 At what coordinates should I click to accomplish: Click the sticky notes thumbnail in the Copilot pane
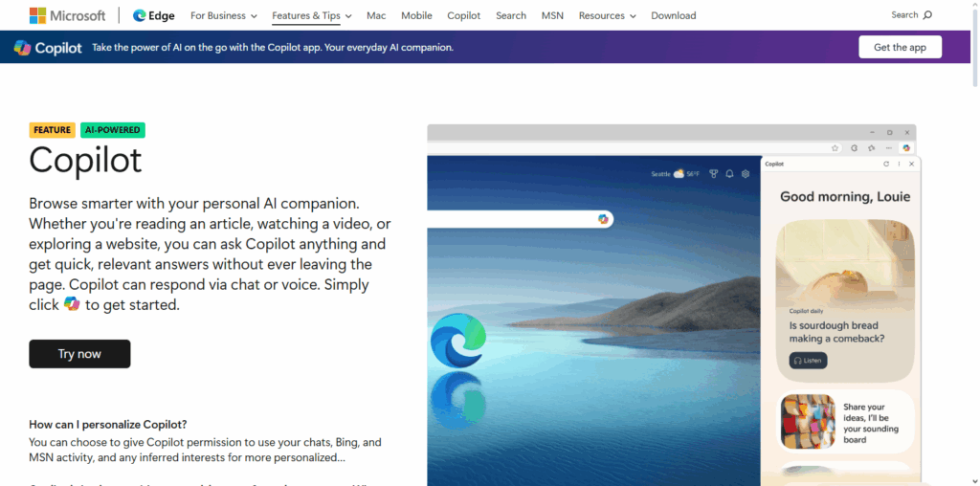point(808,422)
